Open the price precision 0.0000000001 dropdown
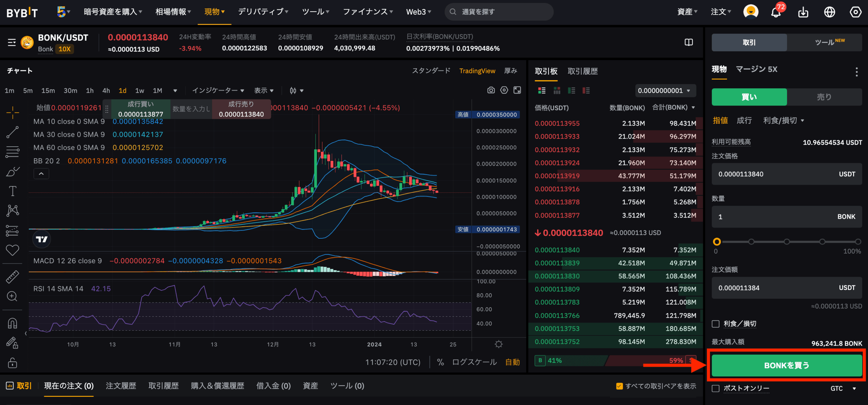The height and width of the screenshot is (405, 868). point(665,91)
